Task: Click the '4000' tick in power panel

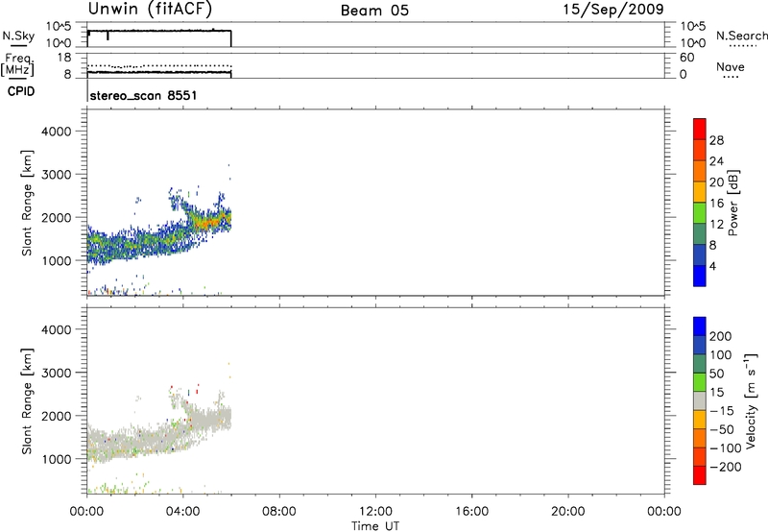Action: pos(57,132)
